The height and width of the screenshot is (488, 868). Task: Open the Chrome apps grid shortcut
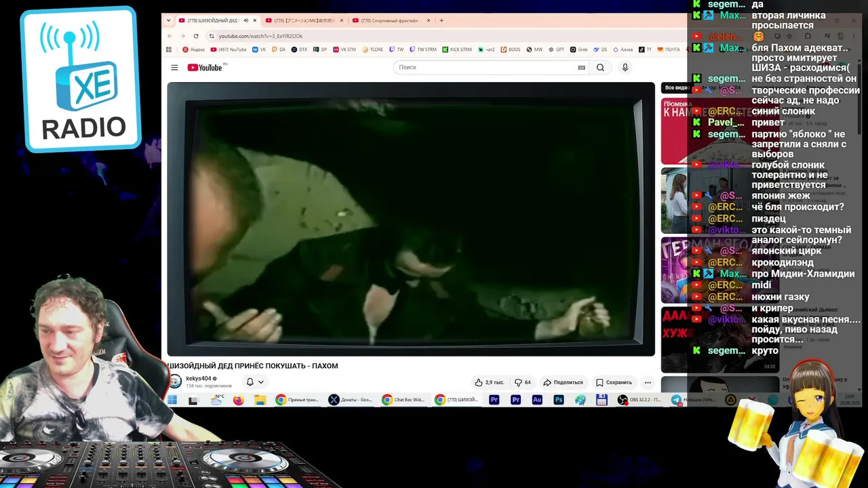coord(169,49)
